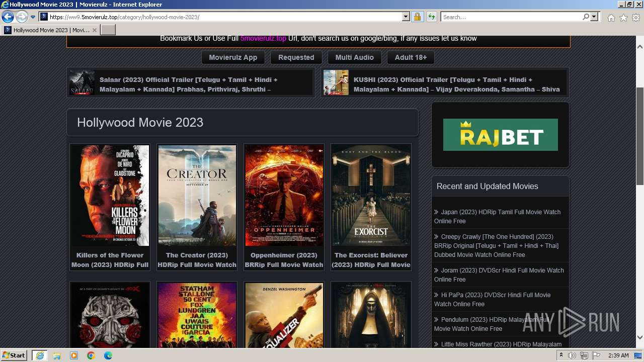
Task: Open the Multi Audio menu item
Action: point(355,57)
